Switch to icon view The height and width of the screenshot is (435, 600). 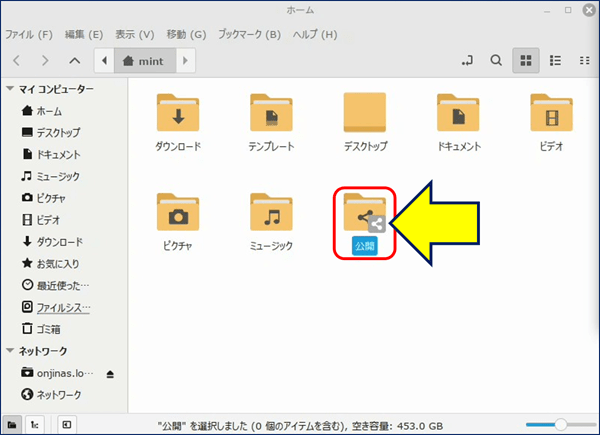[526, 60]
